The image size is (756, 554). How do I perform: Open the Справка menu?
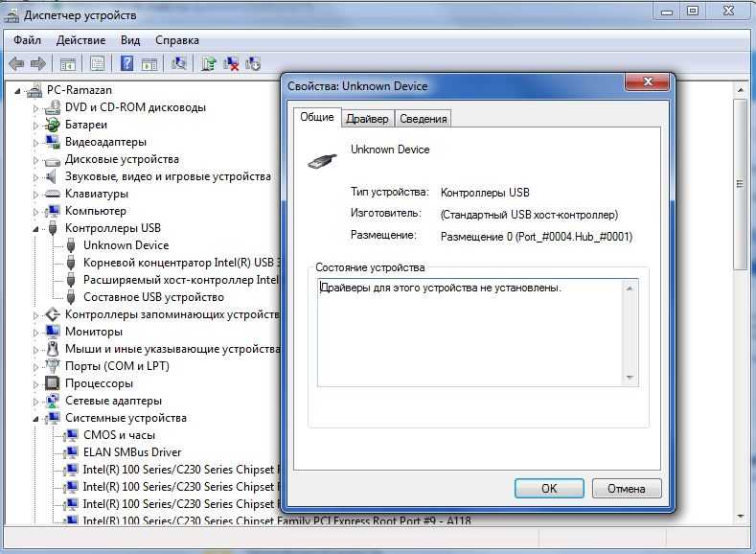click(x=177, y=40)
